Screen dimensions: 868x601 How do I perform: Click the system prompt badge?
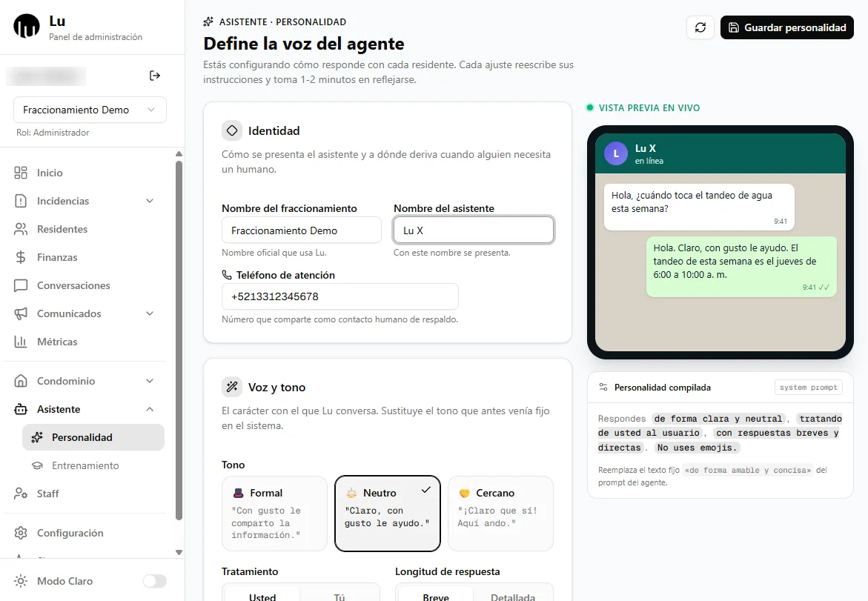[808, 388]
